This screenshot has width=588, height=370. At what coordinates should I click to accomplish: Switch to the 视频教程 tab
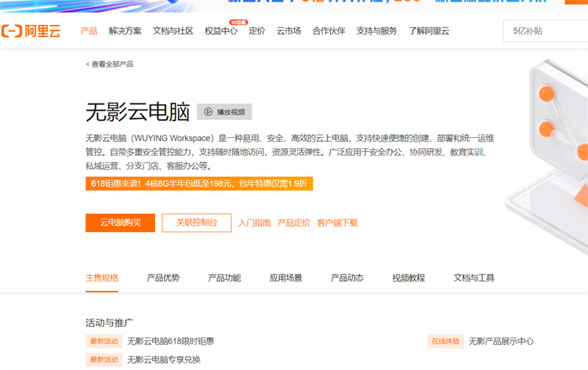408,278
